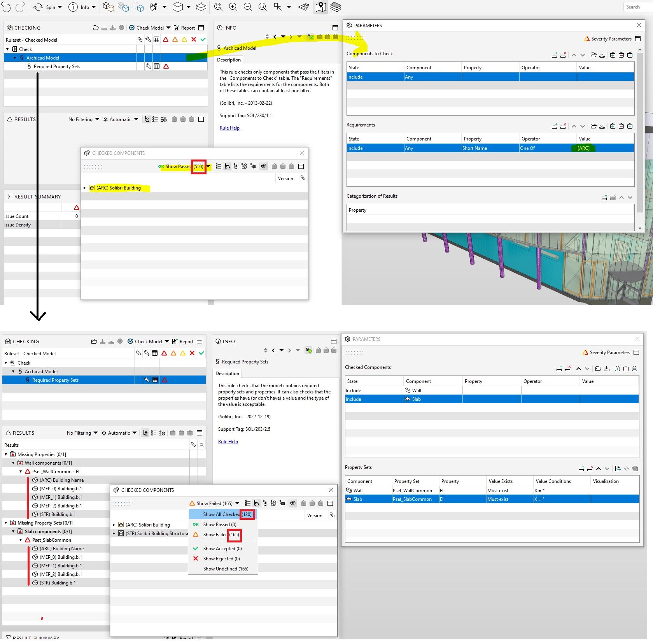Collapse the Missing Properties [0/1] node

(x=6, y=454)
